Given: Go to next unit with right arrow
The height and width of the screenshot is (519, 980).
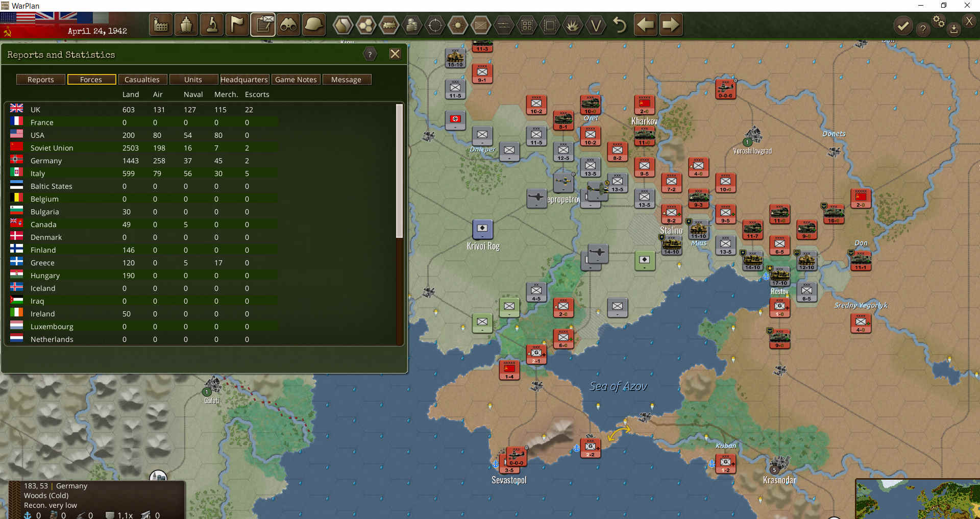Looking at the screenshot, I should tap(671, 24).
